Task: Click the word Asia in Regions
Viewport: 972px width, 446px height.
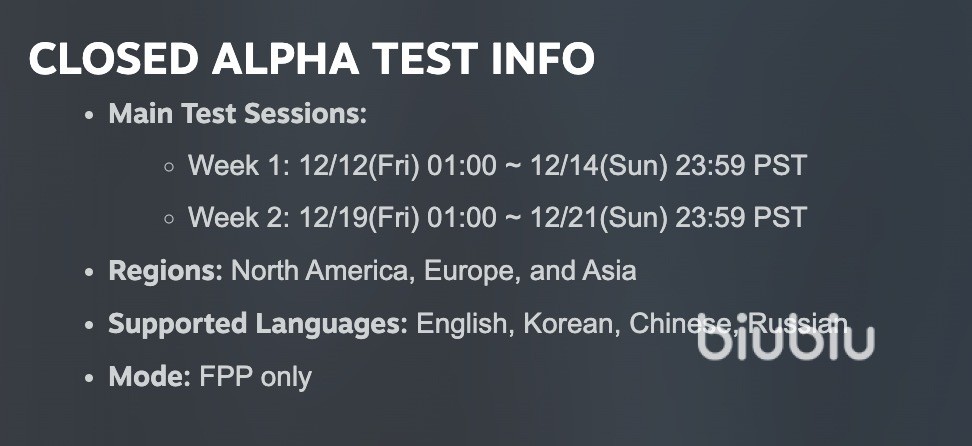Action: (x=610, y=271)
